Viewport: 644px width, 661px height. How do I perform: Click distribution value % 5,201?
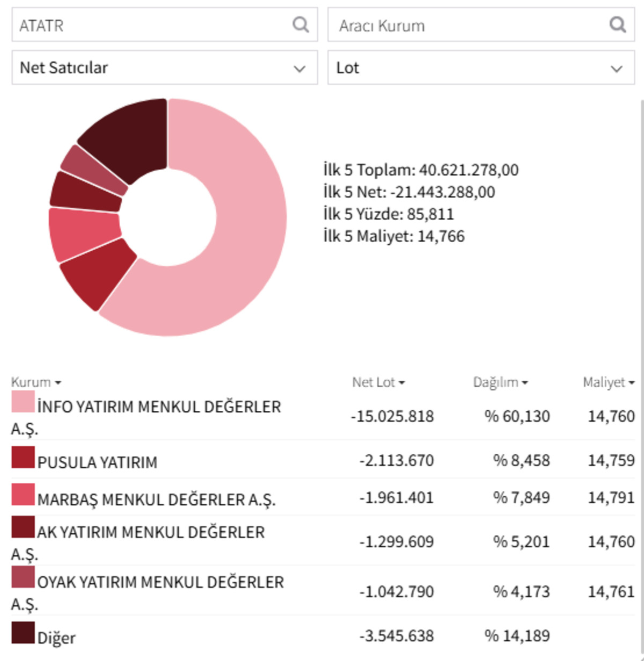pos(522,541)
